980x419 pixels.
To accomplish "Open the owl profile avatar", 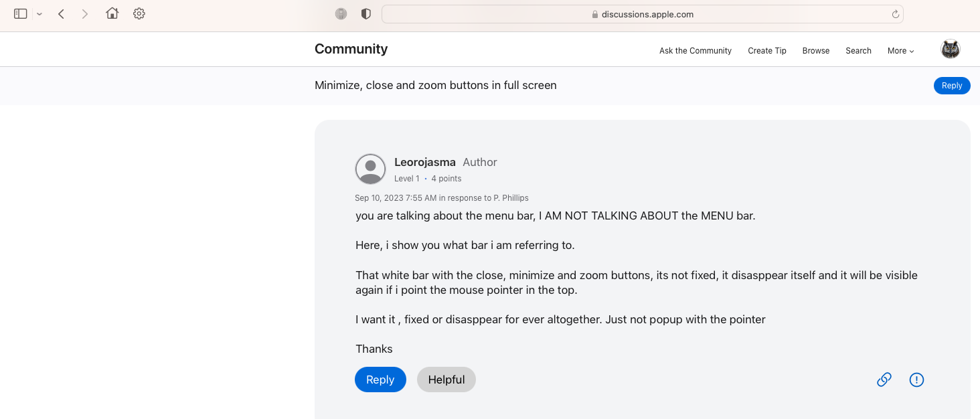I will tap(951, 50).
